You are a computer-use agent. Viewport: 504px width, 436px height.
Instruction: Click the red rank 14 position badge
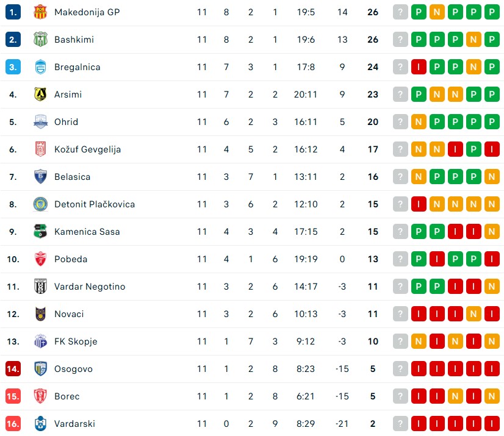click(13, 369)
